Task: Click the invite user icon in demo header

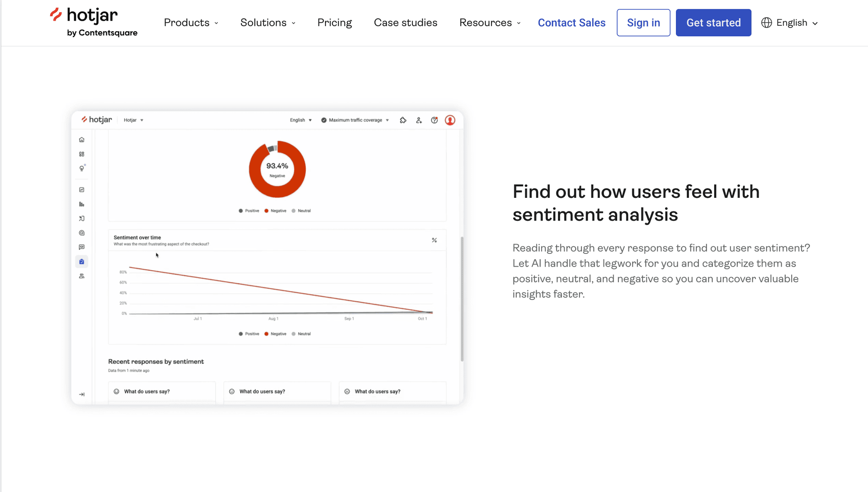Action: pyautogui.click(x=419, y=120)
